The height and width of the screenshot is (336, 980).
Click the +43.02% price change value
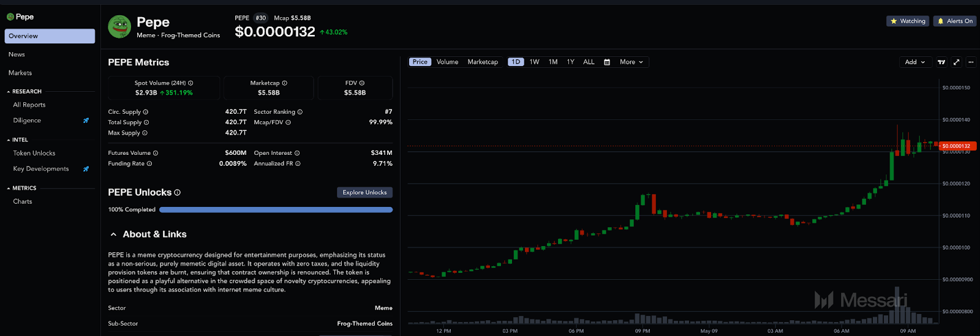pos(334,32)
